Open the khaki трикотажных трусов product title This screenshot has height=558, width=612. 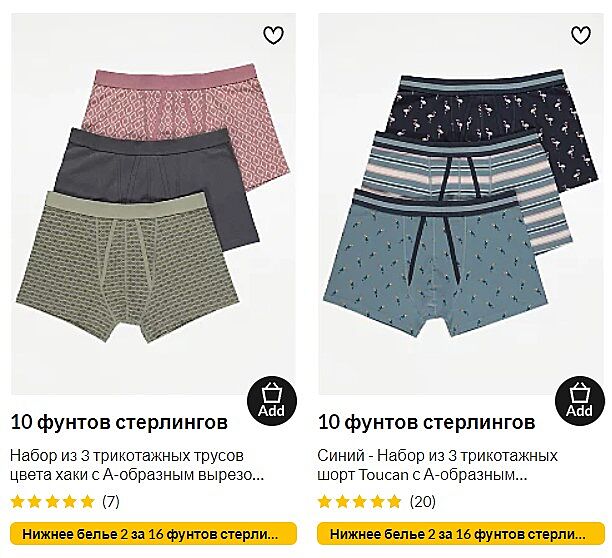137,465
